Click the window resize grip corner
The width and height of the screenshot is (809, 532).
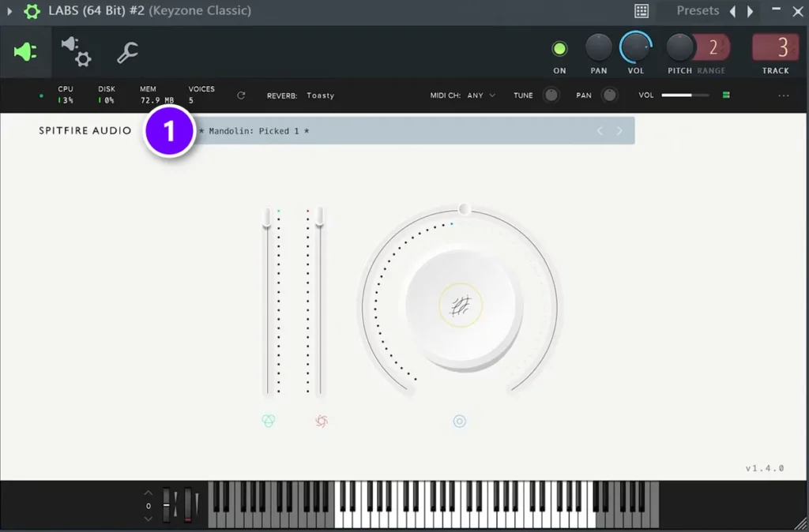tap(801, 524)
